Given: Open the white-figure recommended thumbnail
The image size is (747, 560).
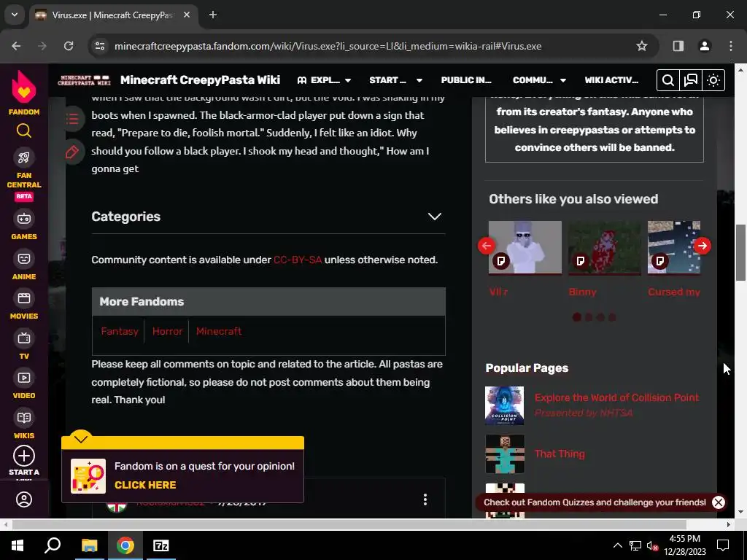Looking at the screenshot, I should [525, 248].
